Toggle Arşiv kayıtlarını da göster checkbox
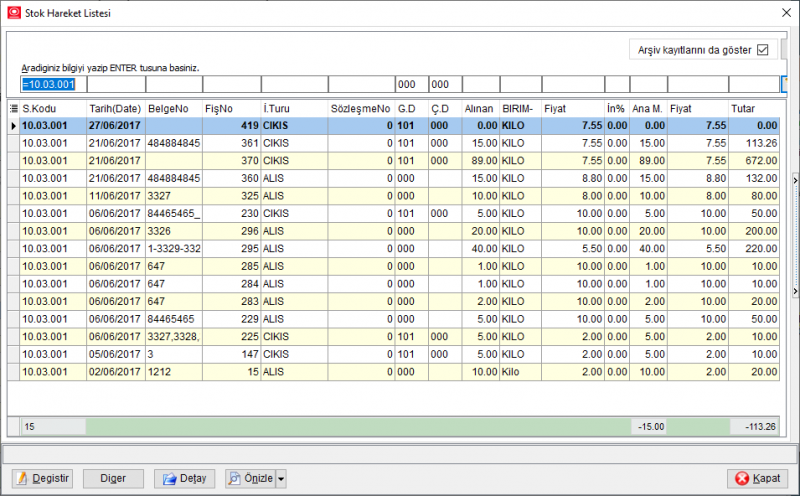This screenshot has width=800, height=496. pyautogui.click(x=763, y=50)
